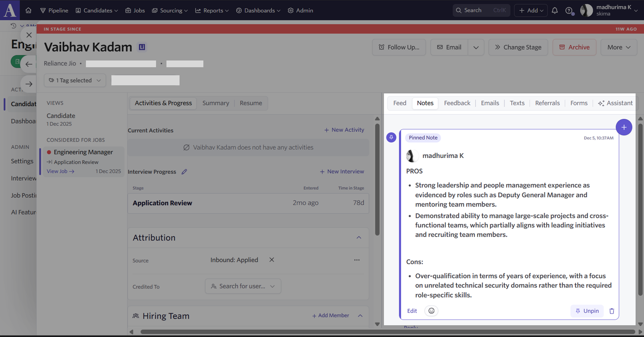Open the help question mark icon
This screenshot has width=644, height=337.
pyautogui.click(x=568, y=10)
